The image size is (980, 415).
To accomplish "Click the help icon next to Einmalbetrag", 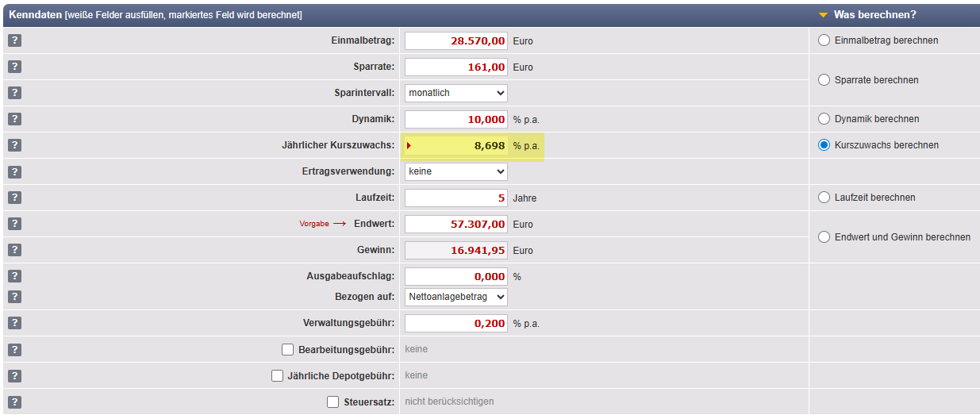I will pyautogui.click(x=14, y=40).
